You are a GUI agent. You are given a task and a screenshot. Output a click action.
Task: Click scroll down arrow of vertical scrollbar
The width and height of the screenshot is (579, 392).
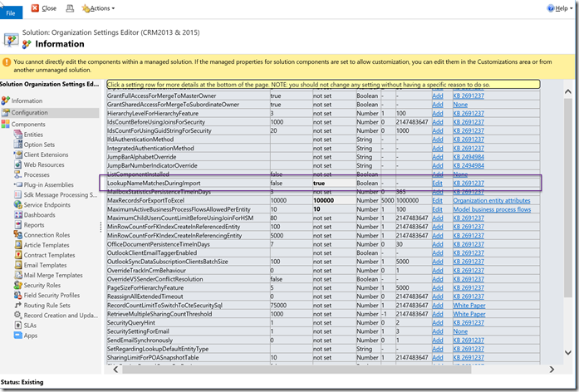click(x=568, y=352)
